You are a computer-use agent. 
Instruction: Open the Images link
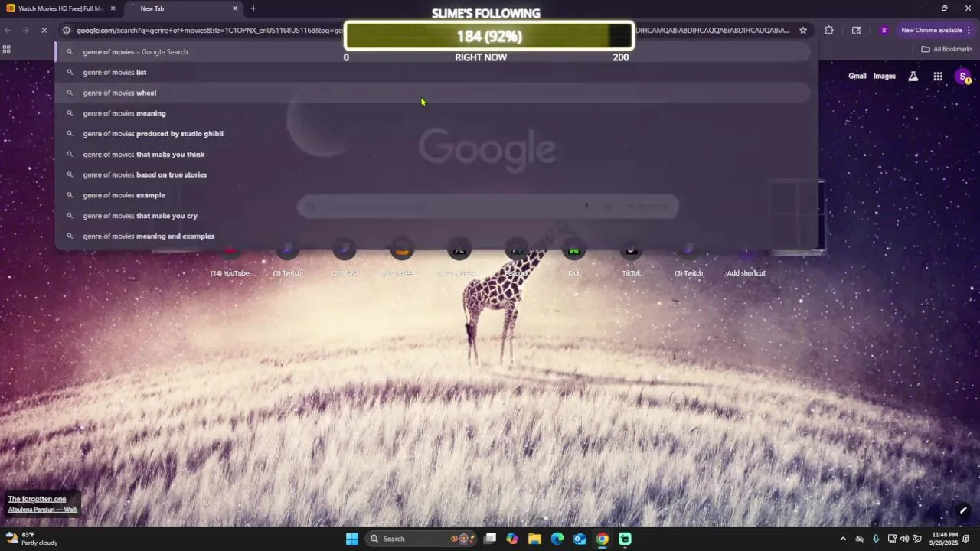[884, 77]
